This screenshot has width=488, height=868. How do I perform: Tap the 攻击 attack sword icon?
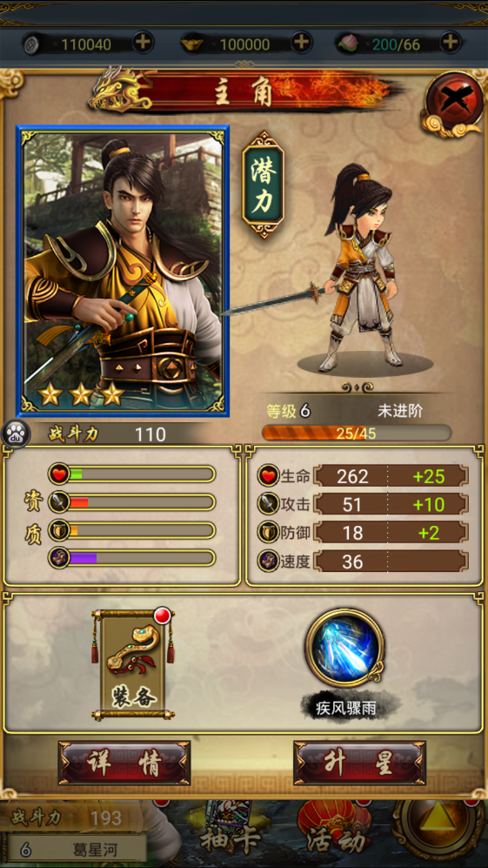[268, 504]
